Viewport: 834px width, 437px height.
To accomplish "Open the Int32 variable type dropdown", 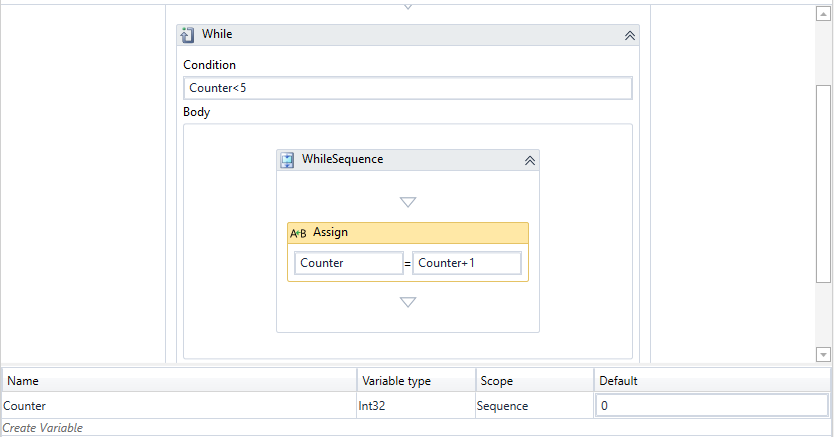I will (415, 406).
